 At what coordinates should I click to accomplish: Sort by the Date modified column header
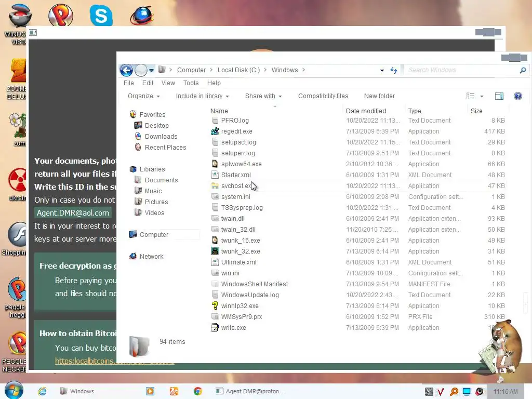(366, 111)
